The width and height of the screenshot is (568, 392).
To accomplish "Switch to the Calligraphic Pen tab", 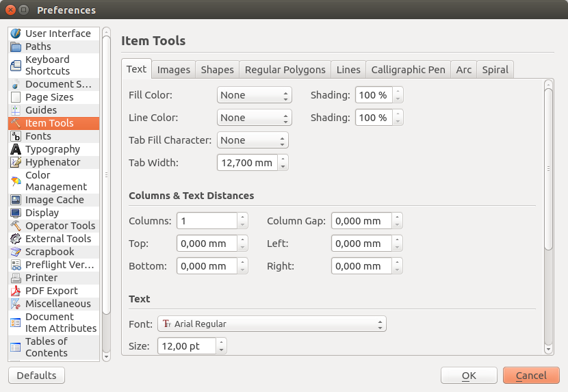I will (x=408, y=70).
